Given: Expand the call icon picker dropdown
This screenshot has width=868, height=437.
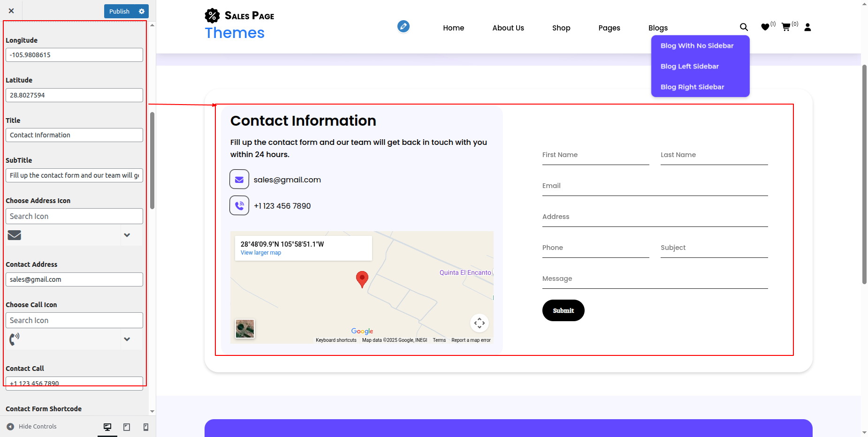Looking at the screenshot, I should (x=127, y=339).
